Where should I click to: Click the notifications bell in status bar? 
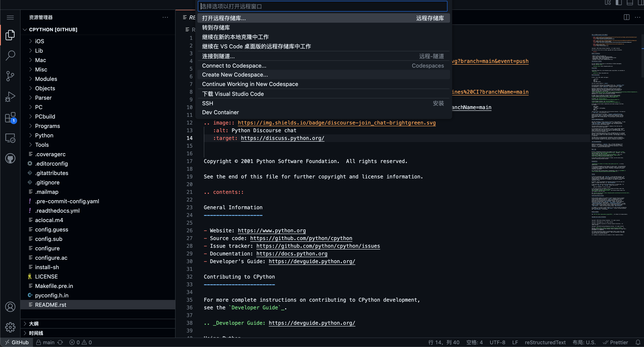[638, 342]
